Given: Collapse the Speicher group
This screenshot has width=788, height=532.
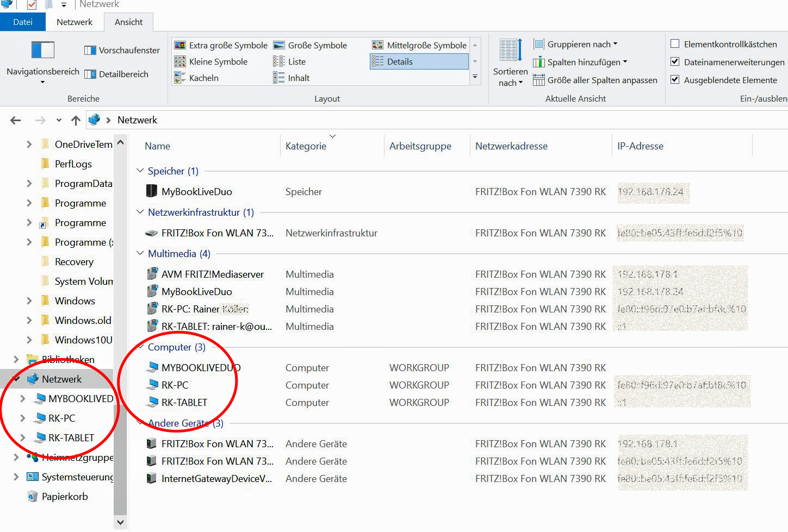Looking at the screenshot, I should tap(140, 171).
